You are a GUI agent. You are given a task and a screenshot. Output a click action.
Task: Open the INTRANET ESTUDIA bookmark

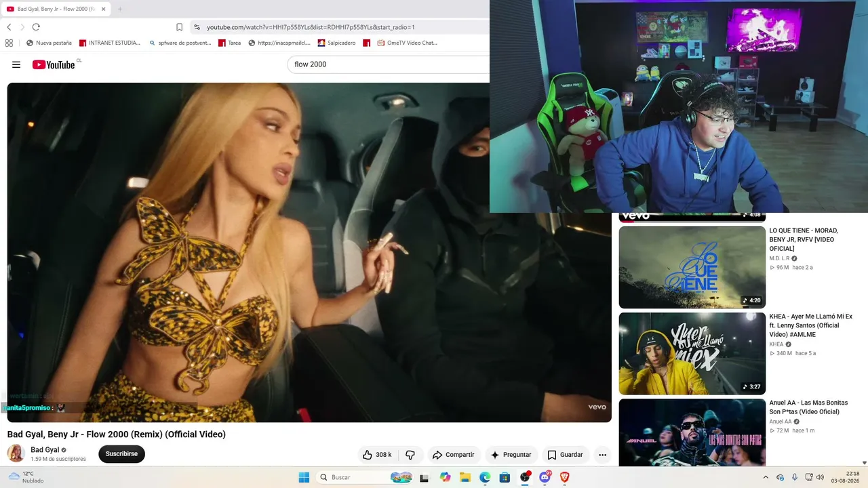(x=110, y=43)
